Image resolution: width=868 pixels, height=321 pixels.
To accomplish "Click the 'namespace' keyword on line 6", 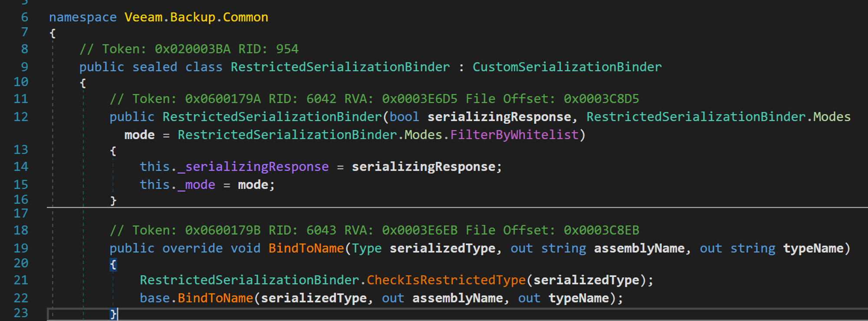I will pos(82,17).
